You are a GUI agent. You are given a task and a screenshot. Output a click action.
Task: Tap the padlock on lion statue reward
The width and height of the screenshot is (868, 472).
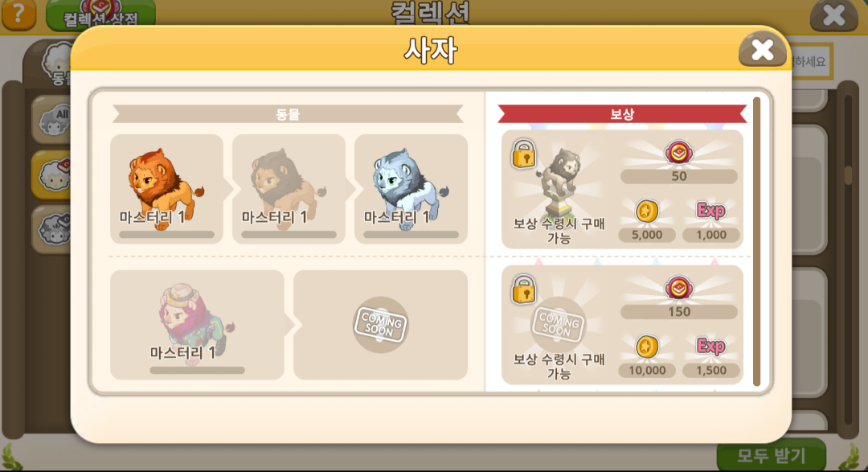point(524,154)
